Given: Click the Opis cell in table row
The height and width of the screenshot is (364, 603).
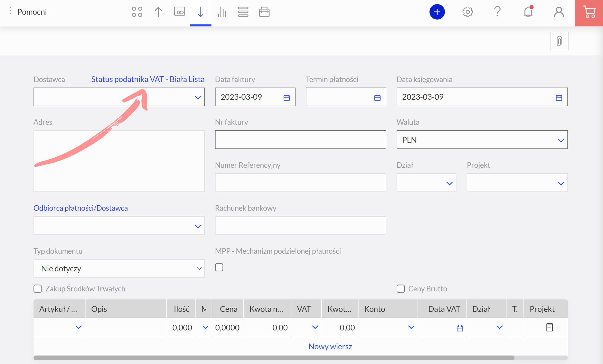Looking at the screenshot, I should pos(126,327).
